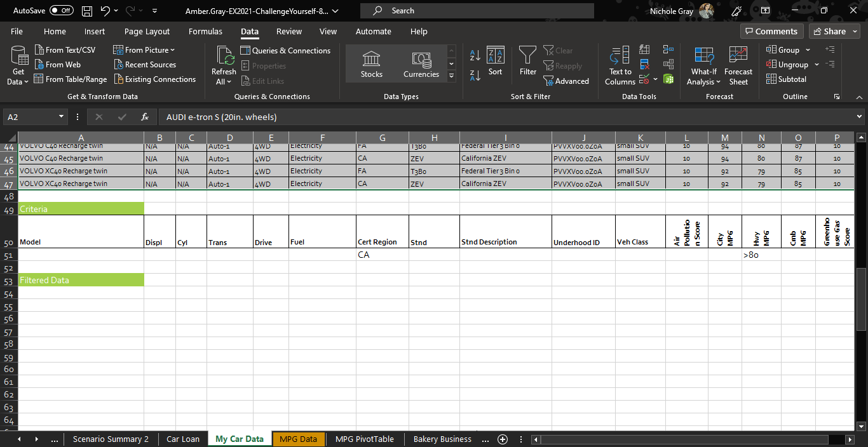Open Remove Duplicates
The width and height of the screenshot is (868, 447).
(644, 63)
